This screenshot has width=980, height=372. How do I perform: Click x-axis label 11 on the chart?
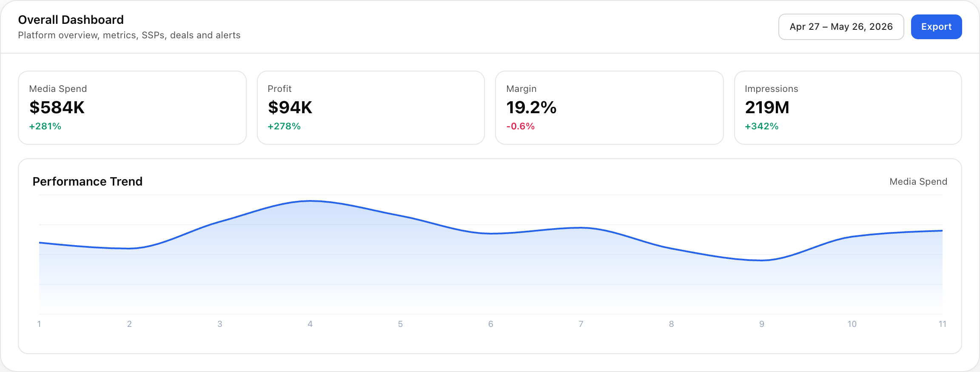coord(943,324)
